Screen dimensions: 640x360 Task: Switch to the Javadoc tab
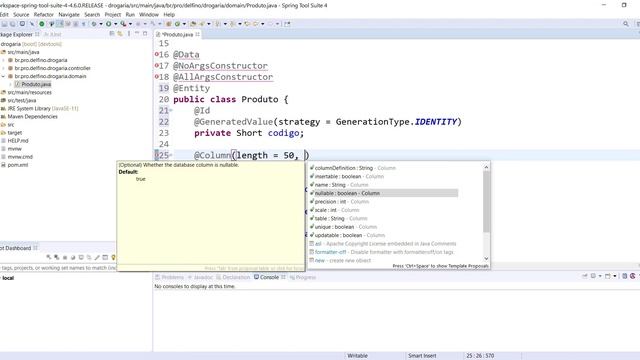pyautogui.click(x=200, y=277)
